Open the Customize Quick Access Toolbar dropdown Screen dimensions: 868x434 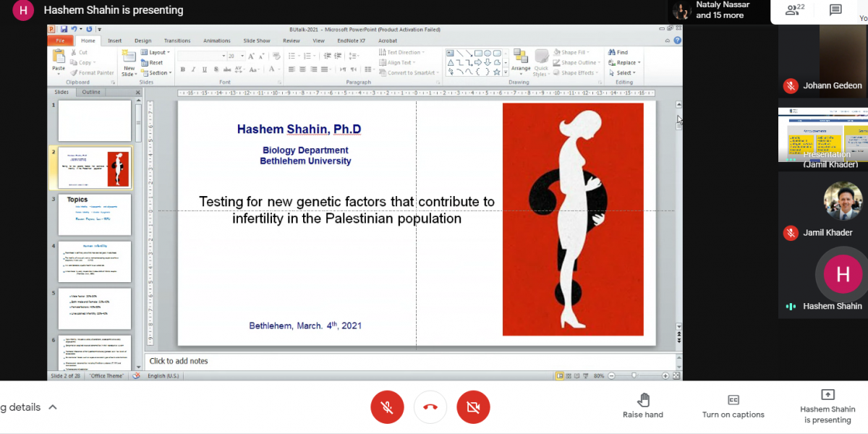click(x=99, y=30)
